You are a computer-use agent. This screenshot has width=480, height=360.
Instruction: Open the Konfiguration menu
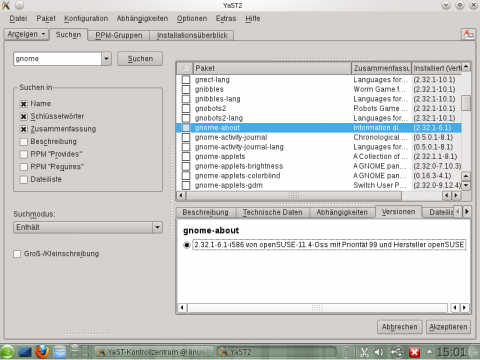(86, 19)
